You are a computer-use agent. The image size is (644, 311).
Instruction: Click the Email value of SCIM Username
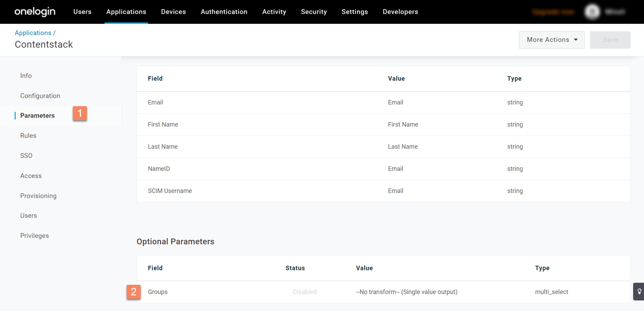(395, 191)
